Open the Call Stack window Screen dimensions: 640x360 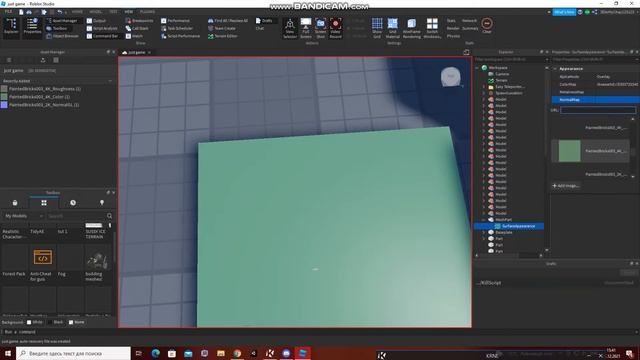(x=137, y=28)
